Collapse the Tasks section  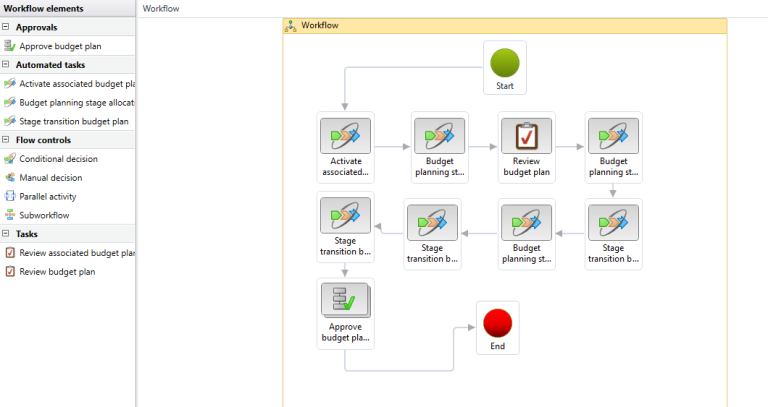pyautogui.click(x=7, y=234)
